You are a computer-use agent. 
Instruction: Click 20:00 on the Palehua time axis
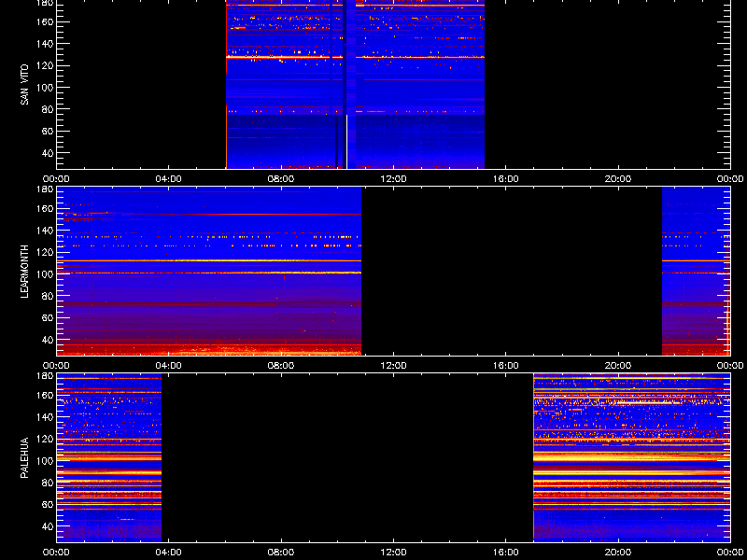pyautogui.click(x=618, y=553)
